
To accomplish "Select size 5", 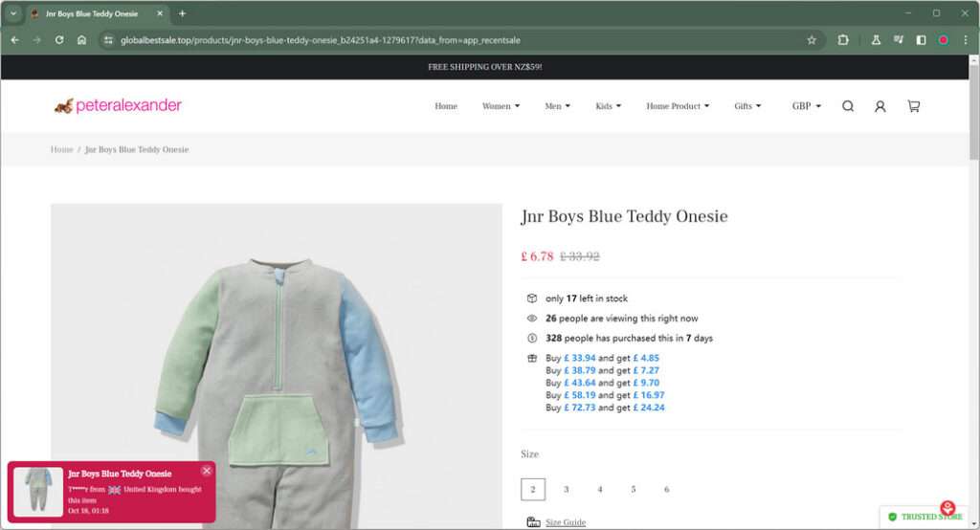I will click(634, 490).
